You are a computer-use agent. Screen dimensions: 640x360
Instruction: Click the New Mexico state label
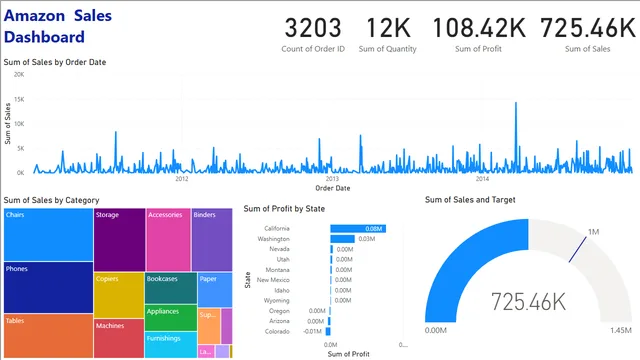pyautogui.click(x=273, y=280)
